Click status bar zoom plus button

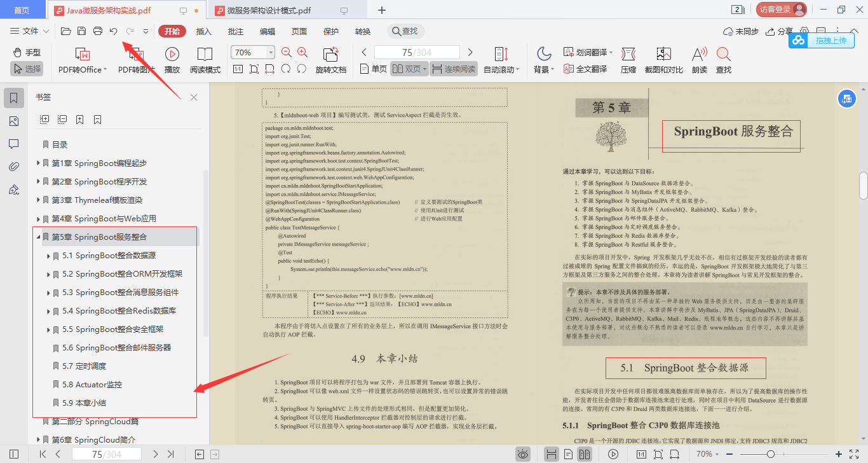click(839, 454)
